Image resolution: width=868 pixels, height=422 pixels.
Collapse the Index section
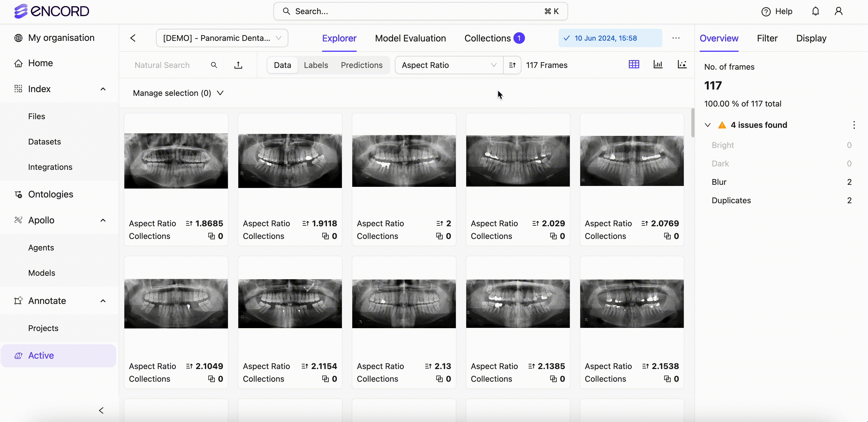point(103,89)
